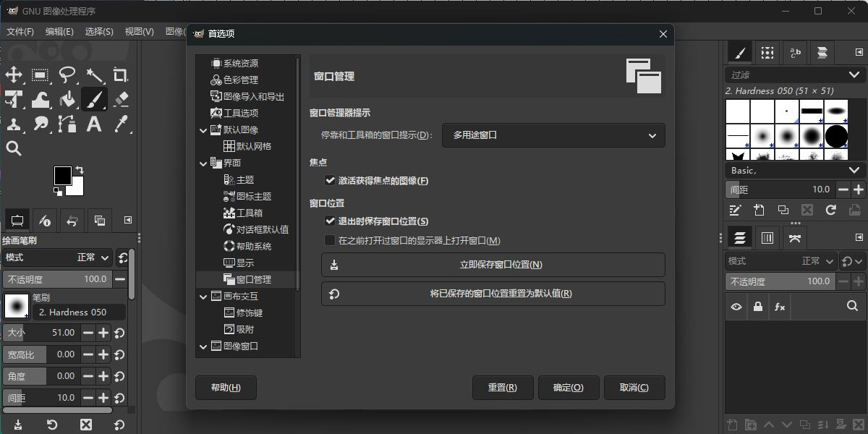Select the Eraser tool
The image size is (868, 434).
(x=121, y=99)
